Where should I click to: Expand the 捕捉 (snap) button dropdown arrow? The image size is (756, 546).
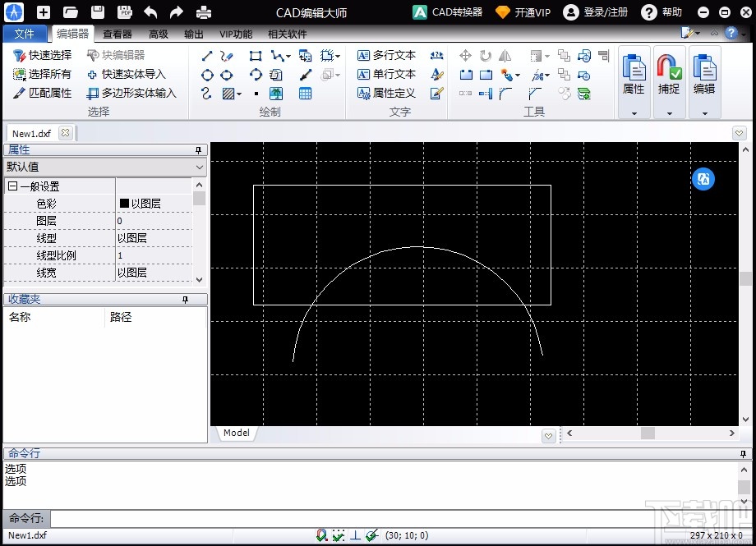tap(669, 113)
